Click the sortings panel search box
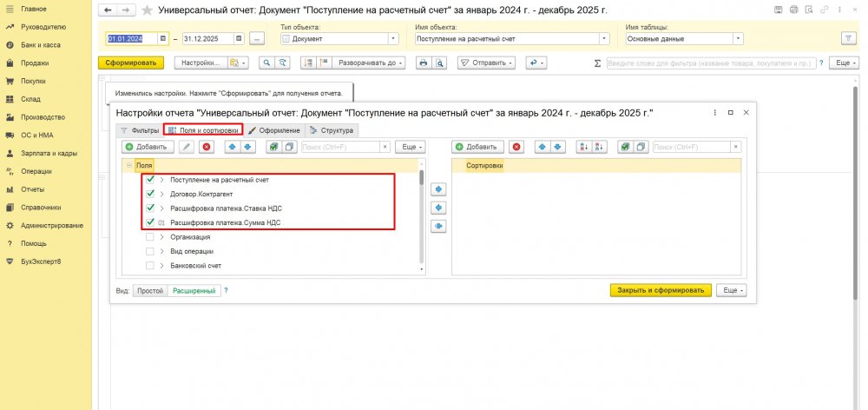This screenshot has width=868, height=410. point(692,147)
